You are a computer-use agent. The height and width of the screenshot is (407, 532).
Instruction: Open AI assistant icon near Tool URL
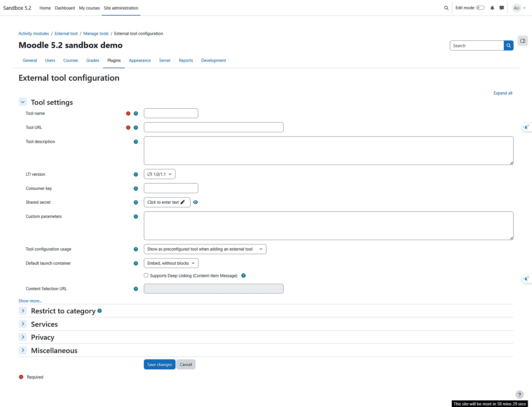[526, 127]
